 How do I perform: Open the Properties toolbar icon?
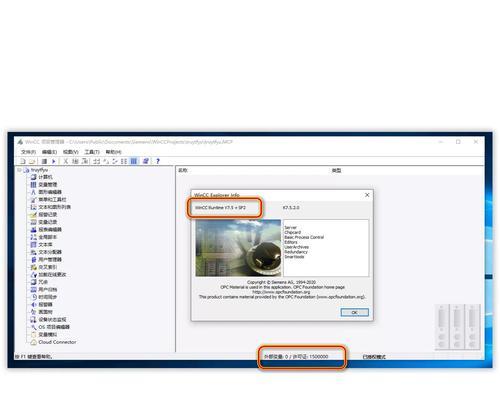coord(146,161)
